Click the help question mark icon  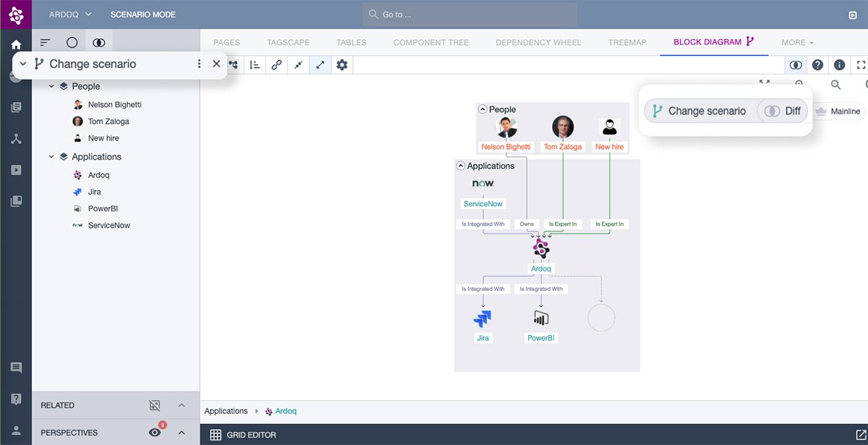point(817,64)
